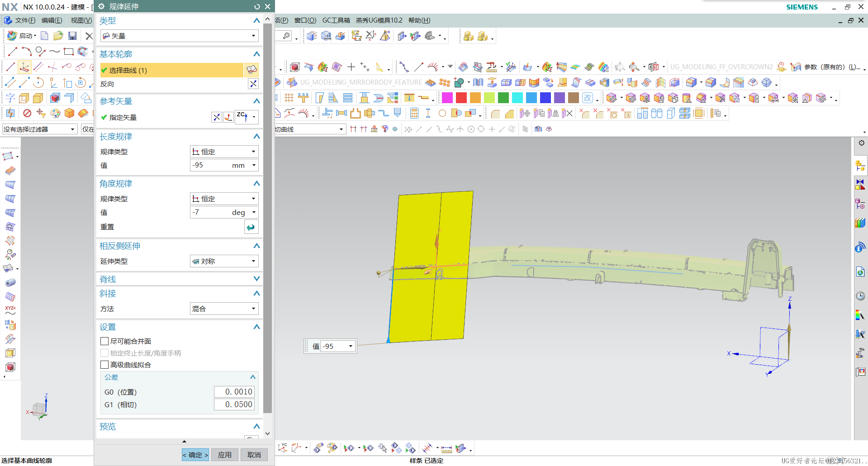Open the clock history icon on right sidebar

click(860, 296)
